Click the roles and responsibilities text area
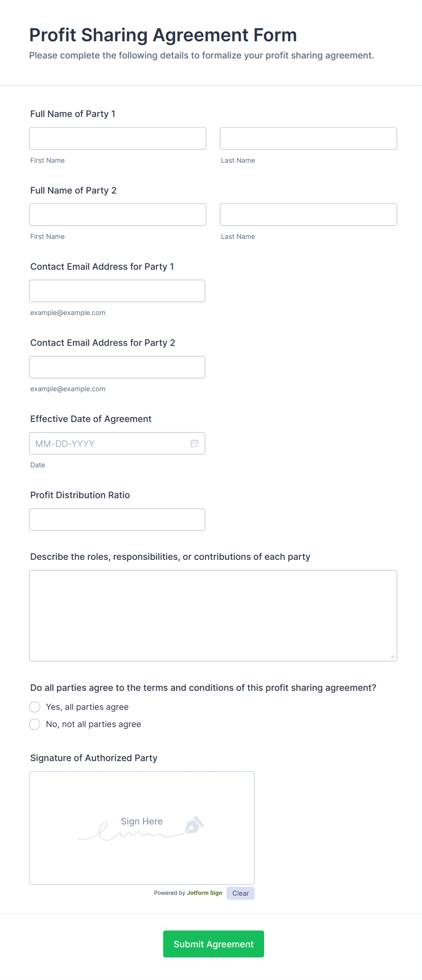Image resolution: width=422 pixels, height=980 pixels. [x=213, y=615]
